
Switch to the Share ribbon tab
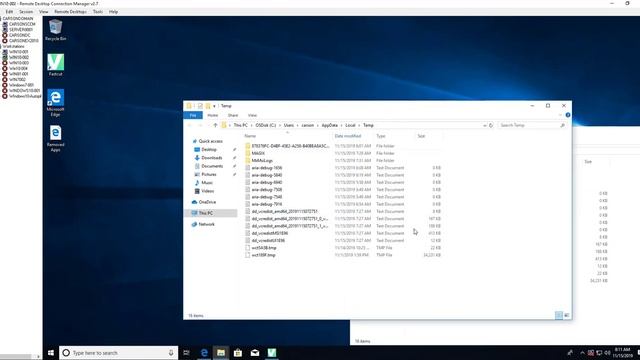pyautogui.click(x=233, y=116)
